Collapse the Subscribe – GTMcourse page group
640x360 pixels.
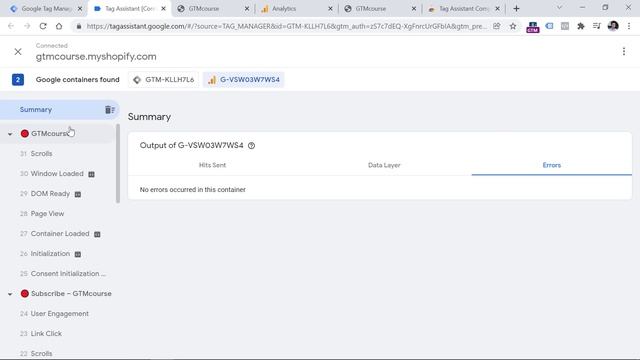click(10, 294)
